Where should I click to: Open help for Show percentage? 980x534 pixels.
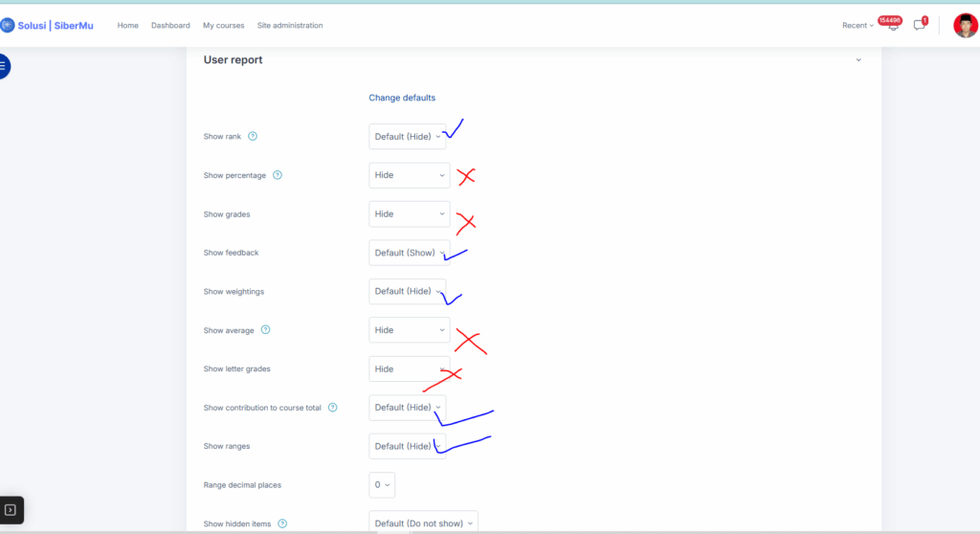tap(278, 175)
